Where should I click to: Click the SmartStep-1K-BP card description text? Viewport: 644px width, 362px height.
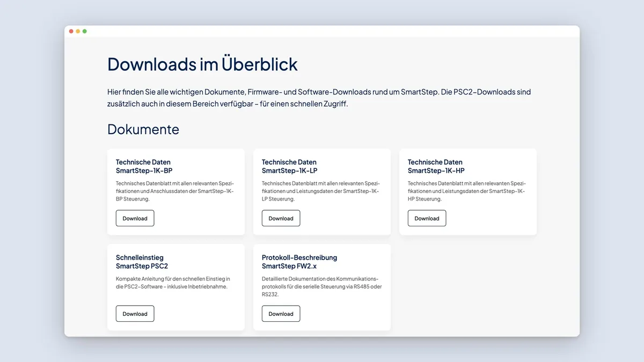coord(175,191)
